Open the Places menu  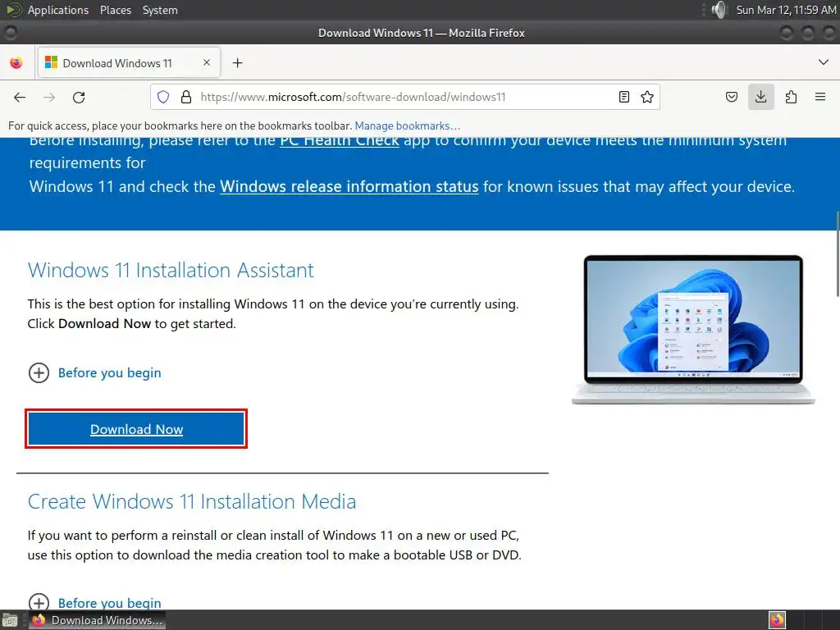click(115, 10)
